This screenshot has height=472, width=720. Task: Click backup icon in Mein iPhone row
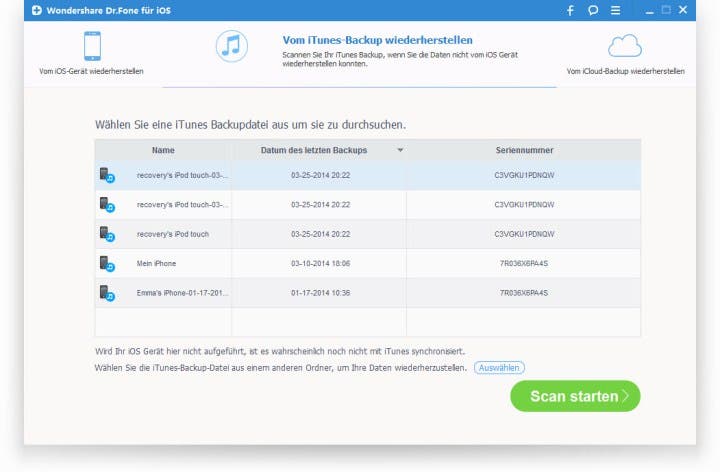[107, 264]
